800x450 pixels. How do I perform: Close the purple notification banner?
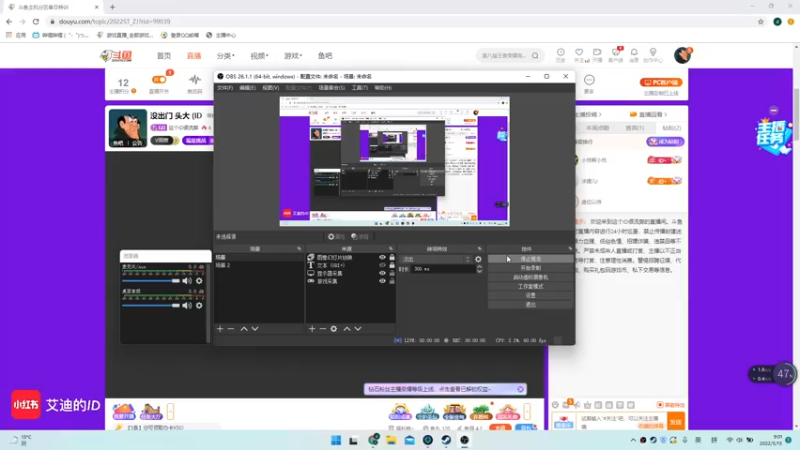520,389
